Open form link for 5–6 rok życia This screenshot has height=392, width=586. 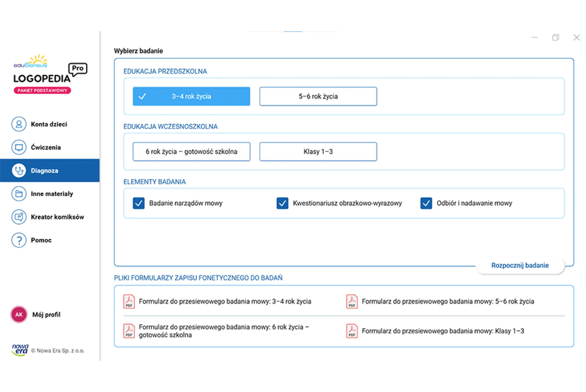tap(448, 301)
